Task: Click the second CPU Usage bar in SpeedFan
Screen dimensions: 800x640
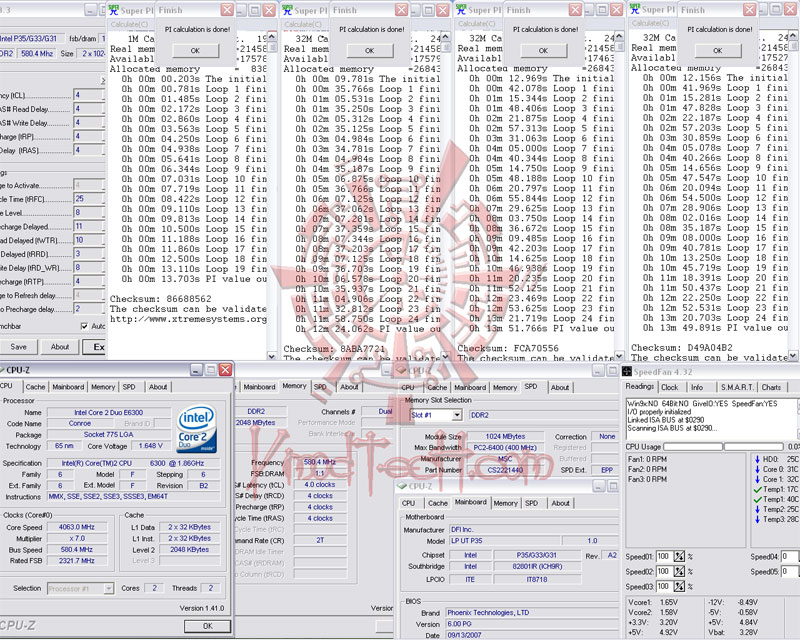Action: click(x=754, y=447)
